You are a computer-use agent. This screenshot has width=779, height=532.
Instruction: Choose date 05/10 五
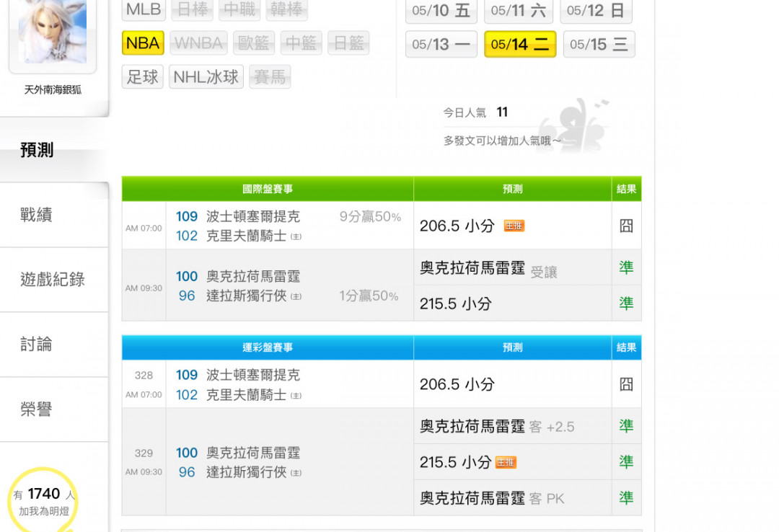(441, 10)
